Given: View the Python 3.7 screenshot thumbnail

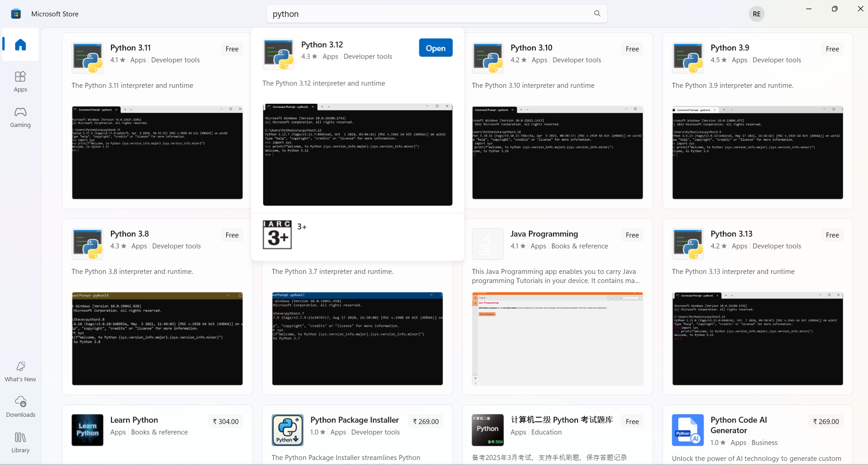Looking at the screenshot, I should [358, 339].
